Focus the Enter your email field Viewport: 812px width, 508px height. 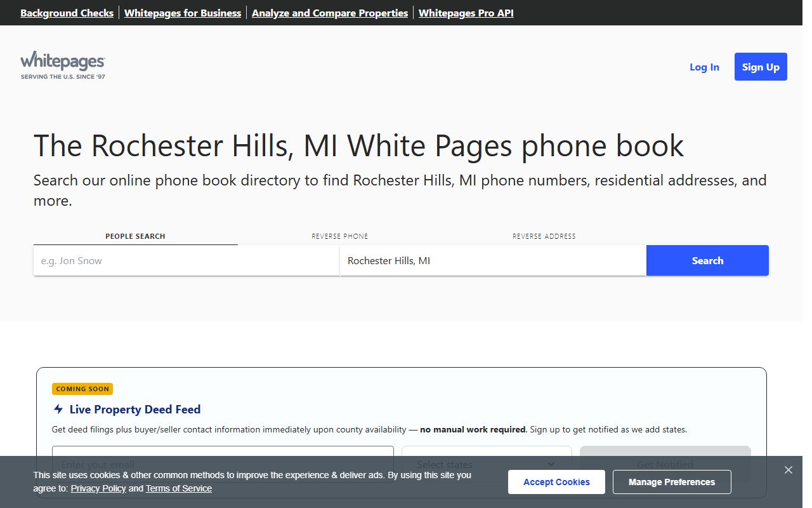223,464
